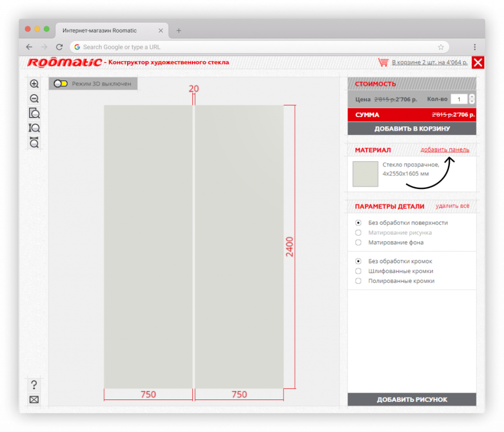The height and width of the screenshot is (432, 504).
Task: Click the 'Интернет-магазин Roomatic' browser tab
Action: coord(99,31)
